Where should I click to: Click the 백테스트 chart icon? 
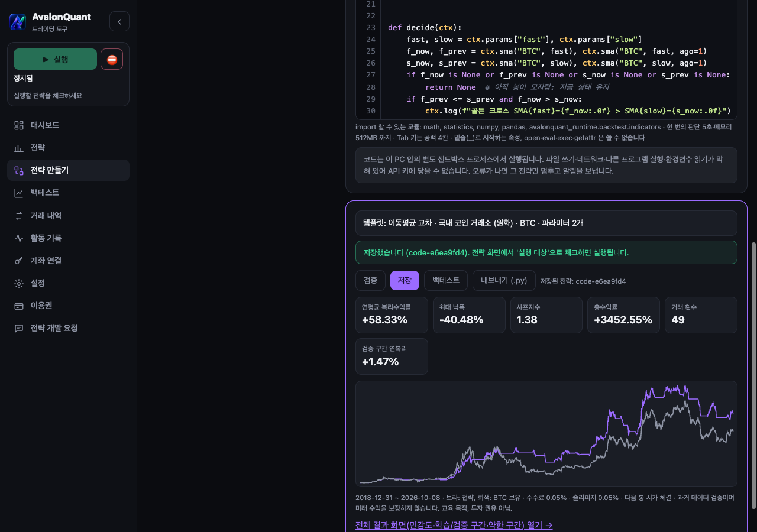[x=19, y=193]
